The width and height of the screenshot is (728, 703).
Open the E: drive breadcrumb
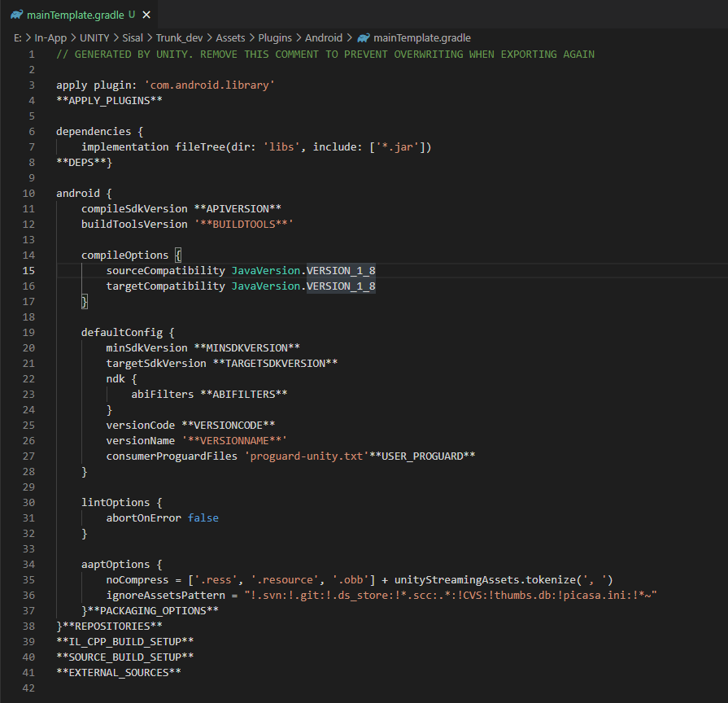[x=17, y=37]
